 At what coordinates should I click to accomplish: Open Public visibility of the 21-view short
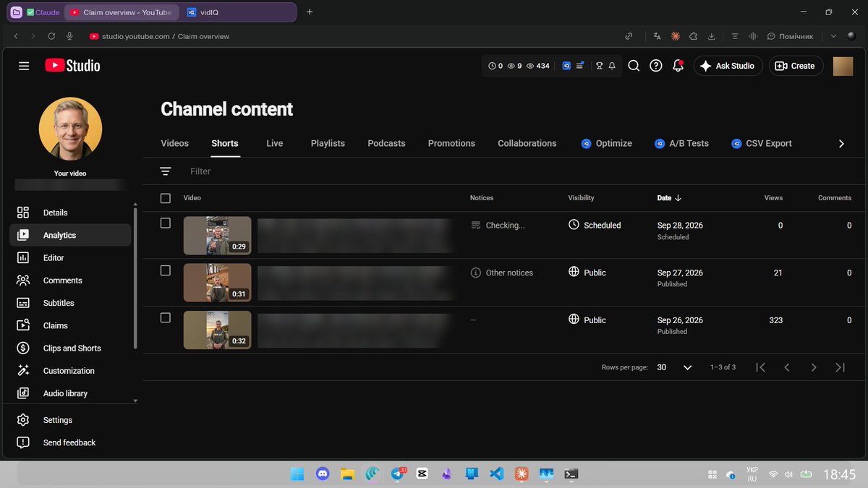pyautogui.click(x=587, y=273)
